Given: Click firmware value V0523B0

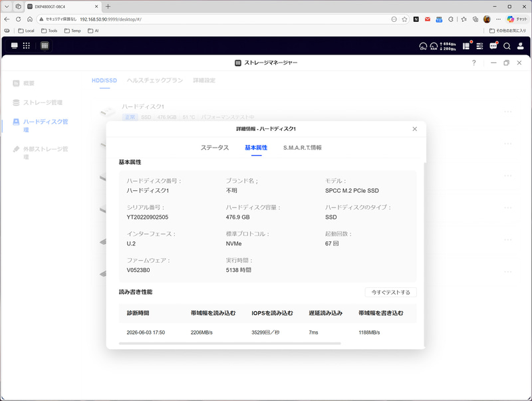Looking at the screenshot, I should coord(138,270).
